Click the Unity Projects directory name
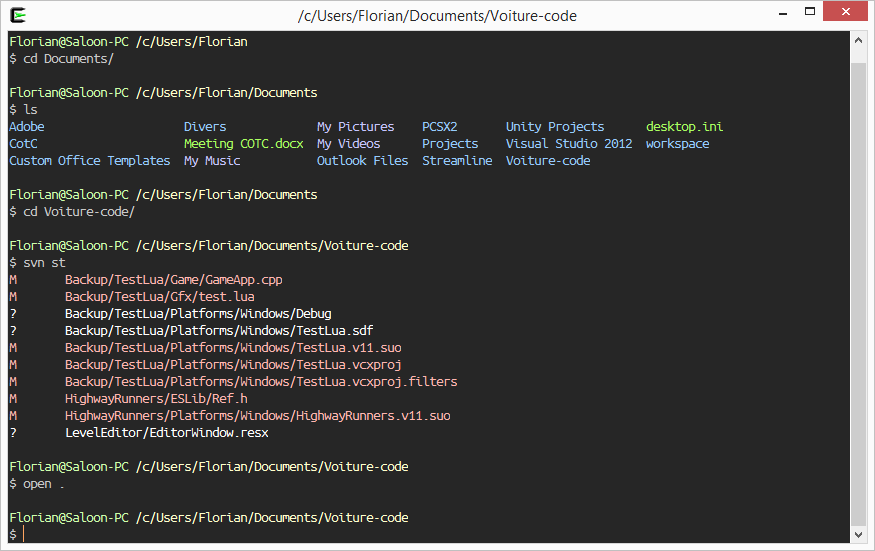 (555, 127)
